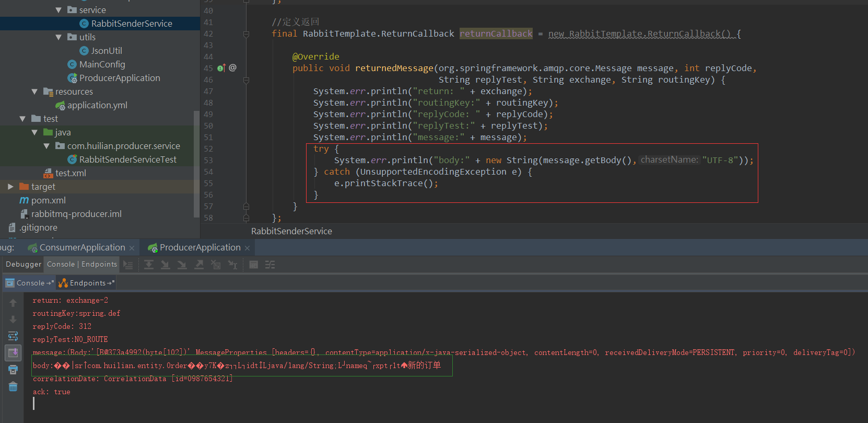Collapse the service folder in project tree

[x=58, y=10]
